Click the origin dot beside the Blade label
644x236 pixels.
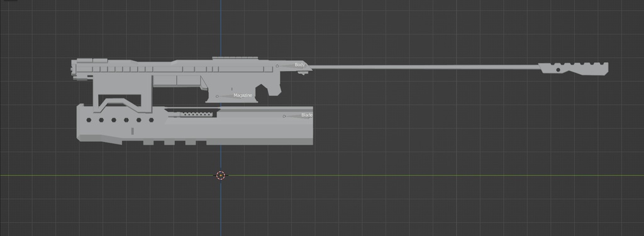pos(284,116)
